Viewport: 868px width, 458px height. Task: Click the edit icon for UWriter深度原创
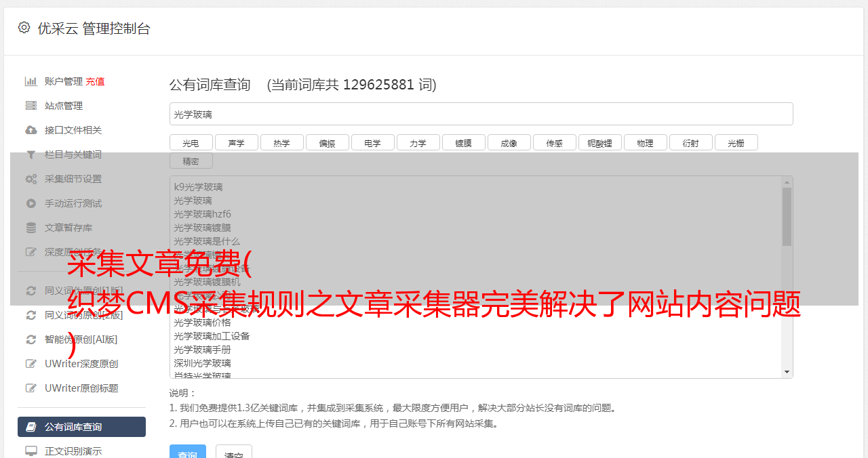tap(31, 364)
